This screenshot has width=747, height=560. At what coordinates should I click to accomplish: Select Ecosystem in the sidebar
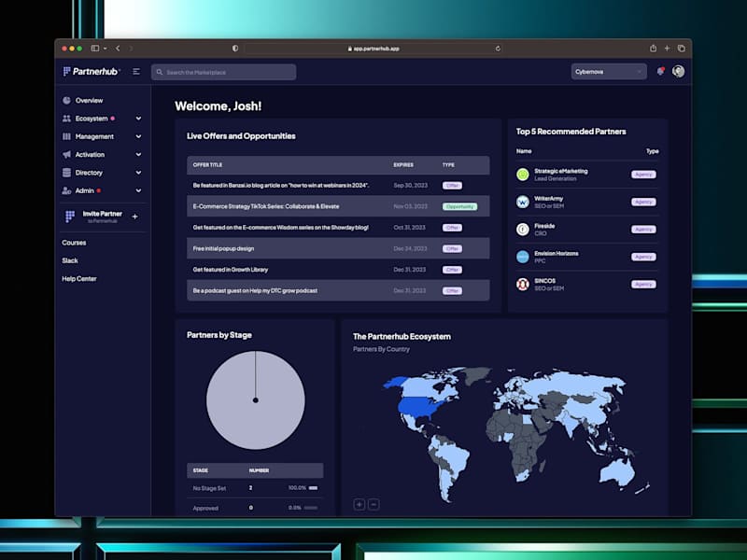pyautogui.click(x=92, y=119)
